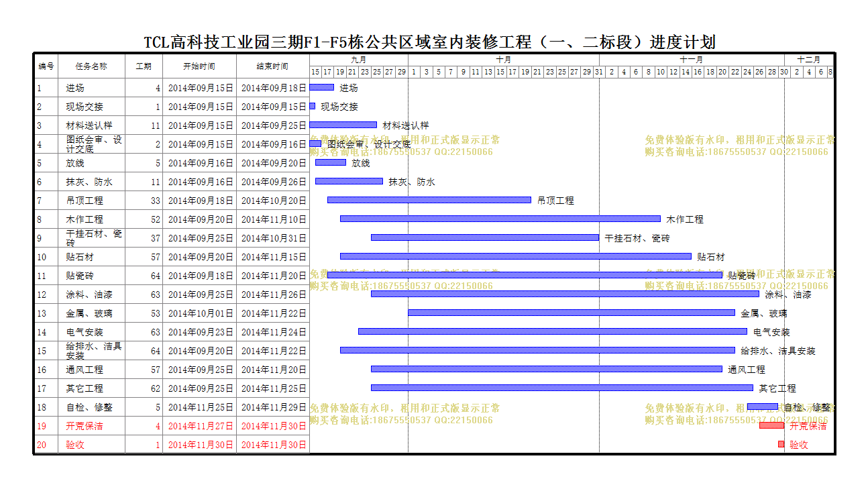Click the 编号 column header
Screen dimensions: 868x487
coord(46,66)
